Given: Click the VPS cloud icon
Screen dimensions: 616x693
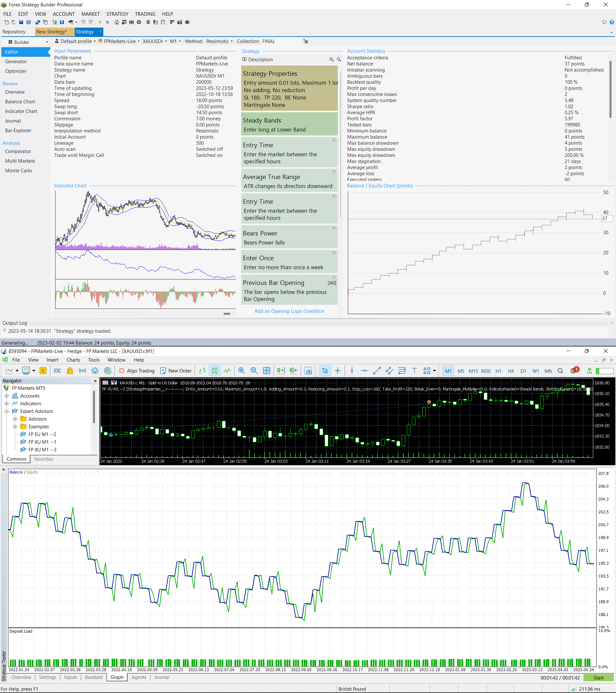Looking at the screenshot, I should click(x=95, y=371).
